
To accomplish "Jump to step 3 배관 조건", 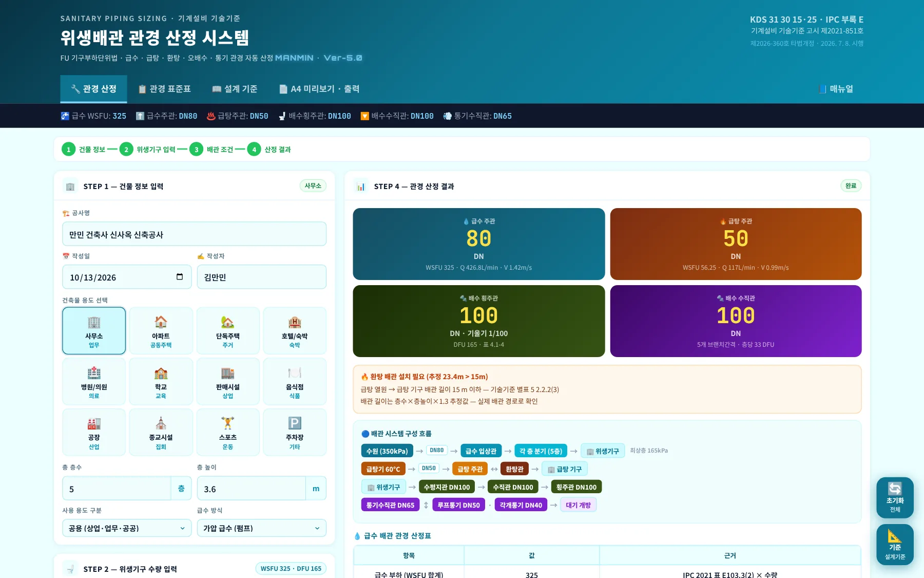I will tap(211, 150).
